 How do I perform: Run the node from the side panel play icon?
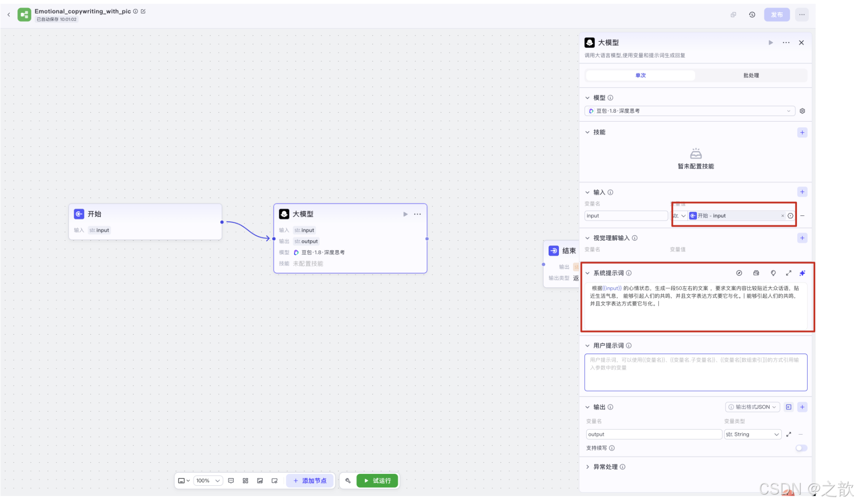771,43
